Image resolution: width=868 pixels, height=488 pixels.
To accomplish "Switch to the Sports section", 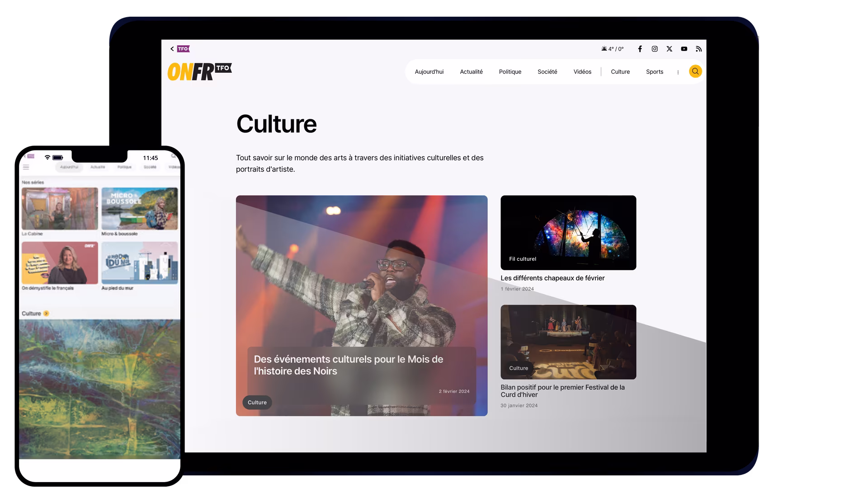I will tap(654, 72).
